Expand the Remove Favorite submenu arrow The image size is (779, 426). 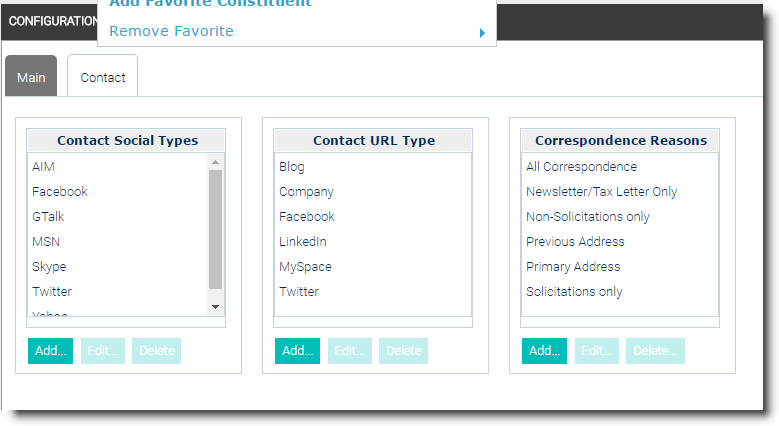tap(482, 33)
